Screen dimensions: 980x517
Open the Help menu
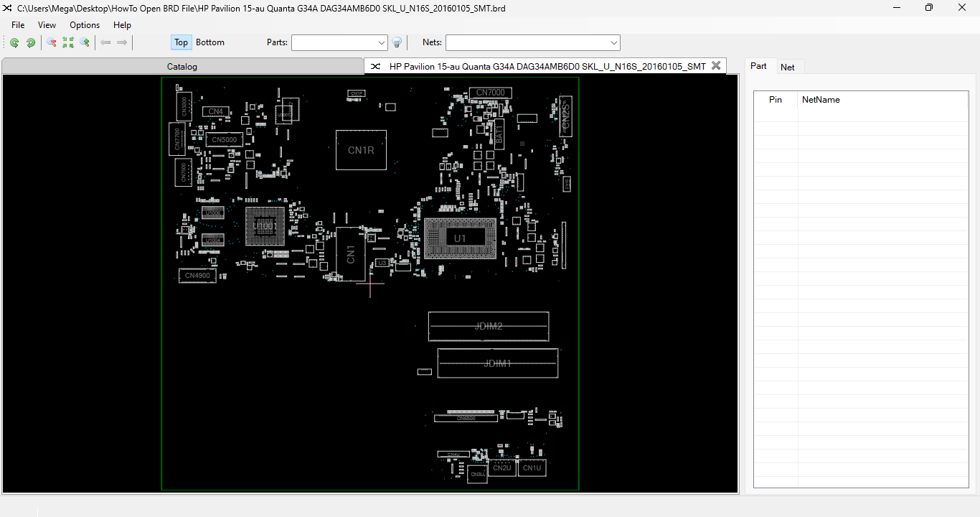click(123, 25)
